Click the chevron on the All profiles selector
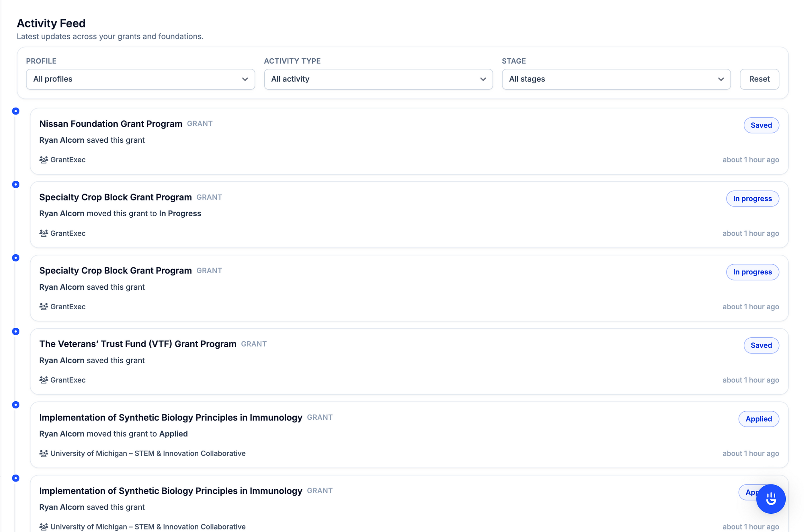The width and height of the screenshot is (804, 532). tap(245, 79)
